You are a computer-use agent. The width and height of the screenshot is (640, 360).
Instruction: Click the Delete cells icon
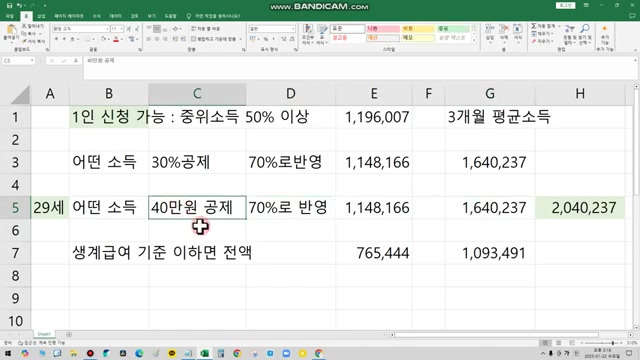click(x=504, y=29)
